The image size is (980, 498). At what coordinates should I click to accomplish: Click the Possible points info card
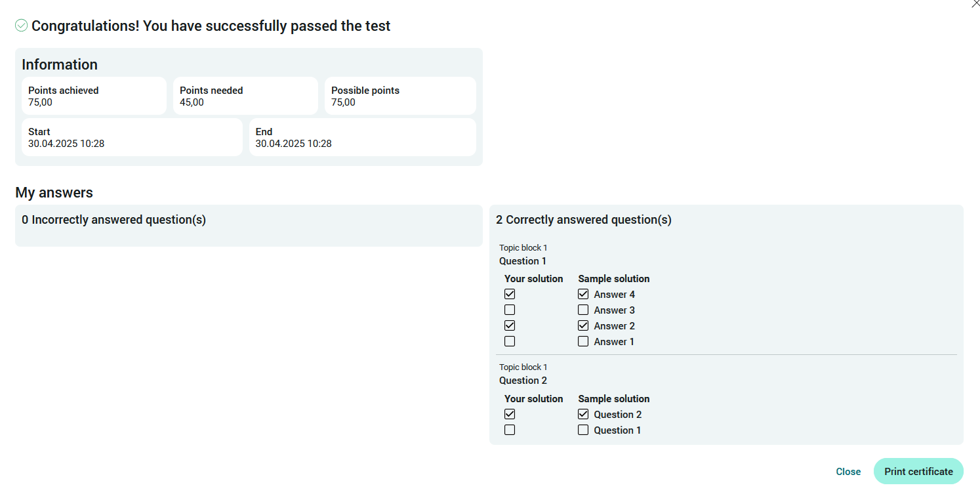pos(400,96)
